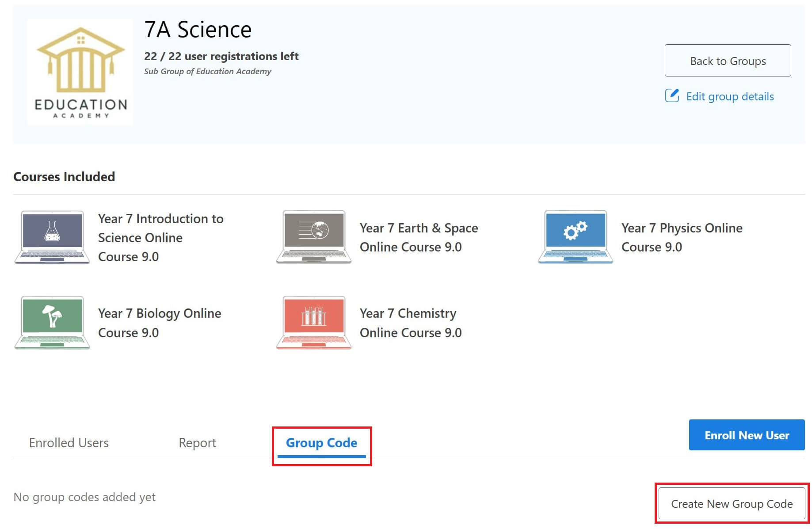Click the 22 / 22 user registrations counter
Screen dimensions: 812x529
click(221, 56)
